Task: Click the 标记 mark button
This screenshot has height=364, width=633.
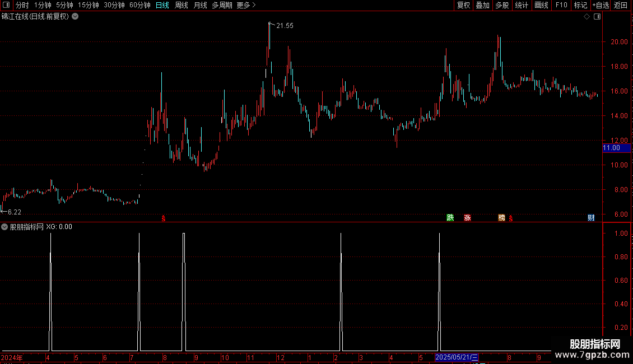Action: click(x=580, y=5)
